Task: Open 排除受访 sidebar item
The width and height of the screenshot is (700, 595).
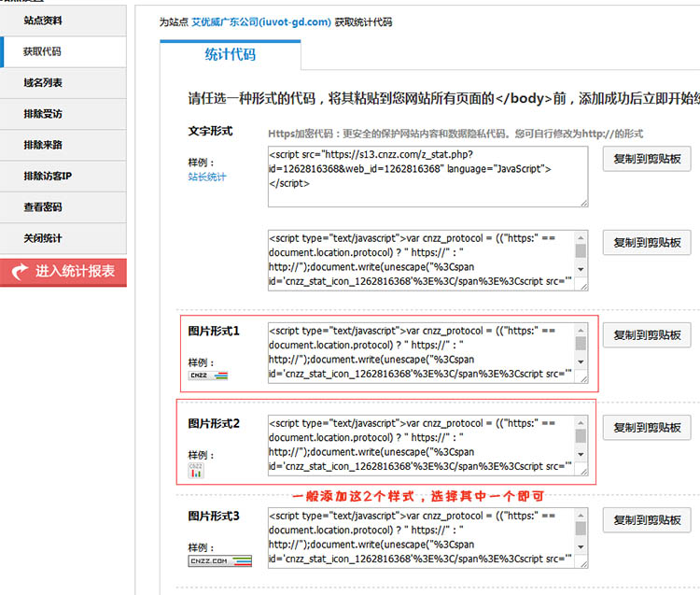Action: click(x=63, y=114)
